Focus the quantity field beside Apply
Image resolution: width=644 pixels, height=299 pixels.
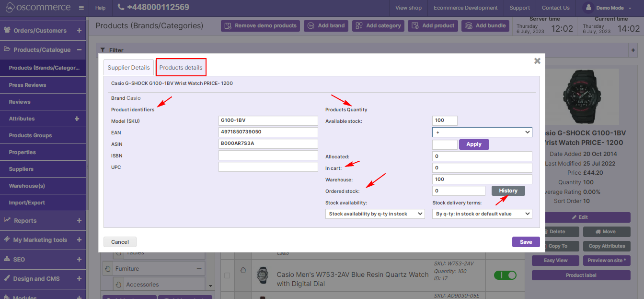point(445,144)
